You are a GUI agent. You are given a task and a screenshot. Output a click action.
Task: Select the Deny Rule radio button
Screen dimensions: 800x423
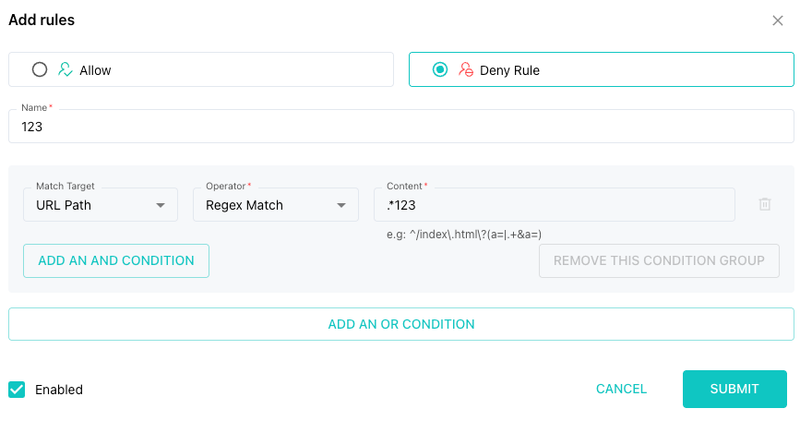(440, 69)
